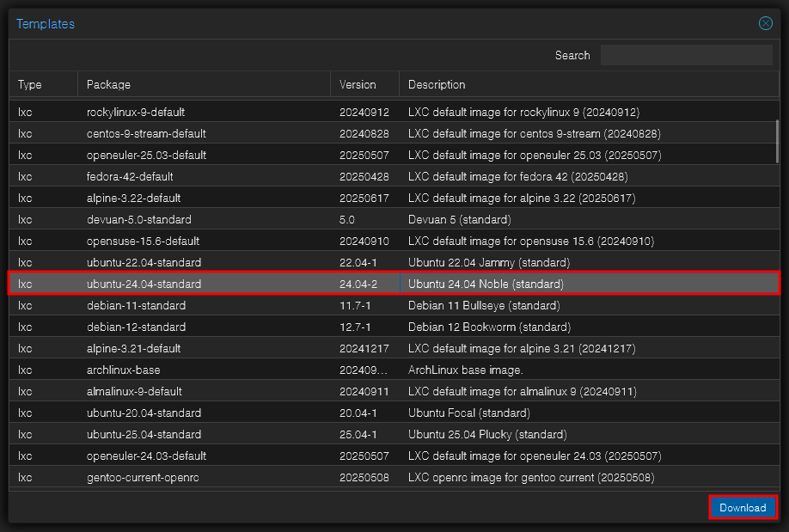This screenshot has height=532, width=789.
Task: Download the selected template
Action: pyautogui.click(x=743, y=507)
